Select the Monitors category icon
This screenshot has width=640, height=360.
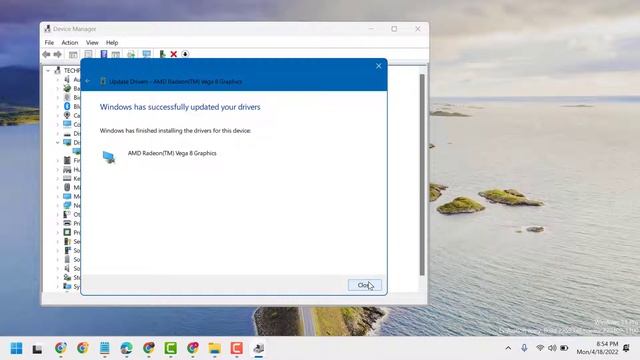[67, 196]
